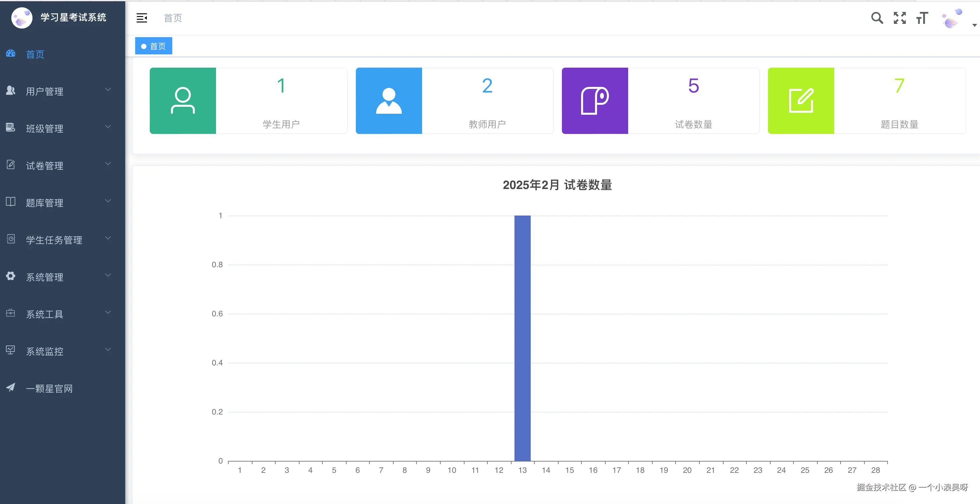
Task: Switch to the blue 首页 tab
Action: tap(154, 46)
